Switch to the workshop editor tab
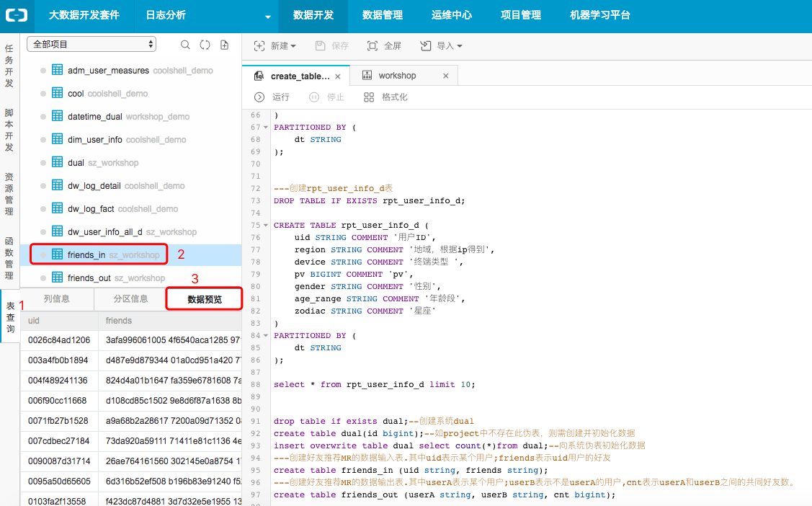The height and width of the screenshot is (506, 812). (x=404, y=76)
